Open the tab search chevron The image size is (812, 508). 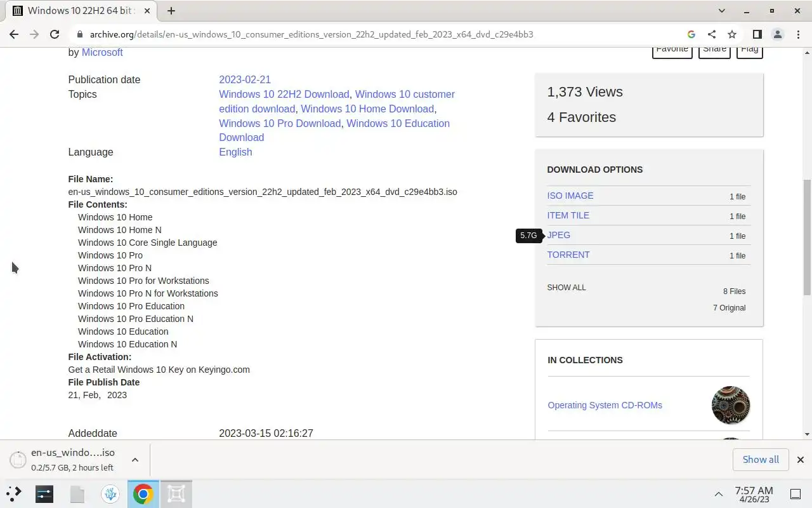coord(722,11)
